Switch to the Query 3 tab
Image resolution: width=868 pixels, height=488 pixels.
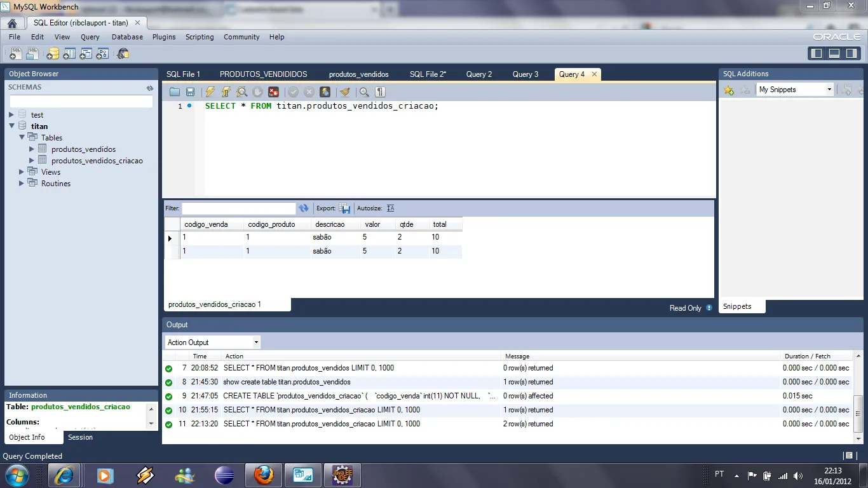526,74
